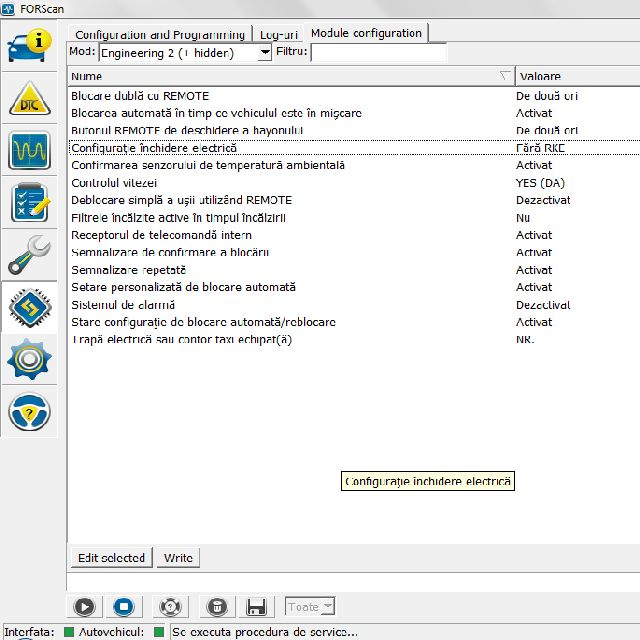Click the value YES (DA)
Image resolution: width=640 pixels, height=640 pixels.
(540, 183)
